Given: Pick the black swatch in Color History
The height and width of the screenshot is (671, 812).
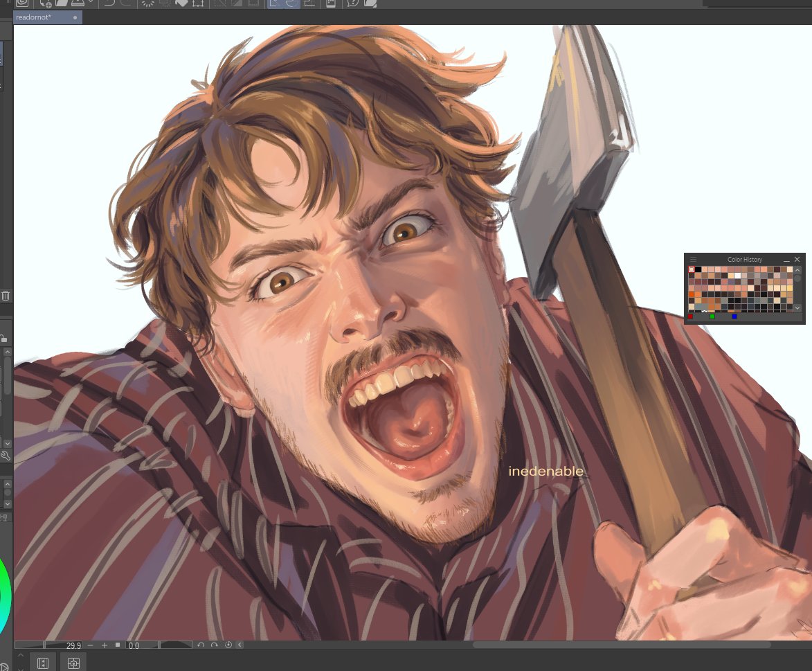Looking at the screenshot, I should (698, 269).
